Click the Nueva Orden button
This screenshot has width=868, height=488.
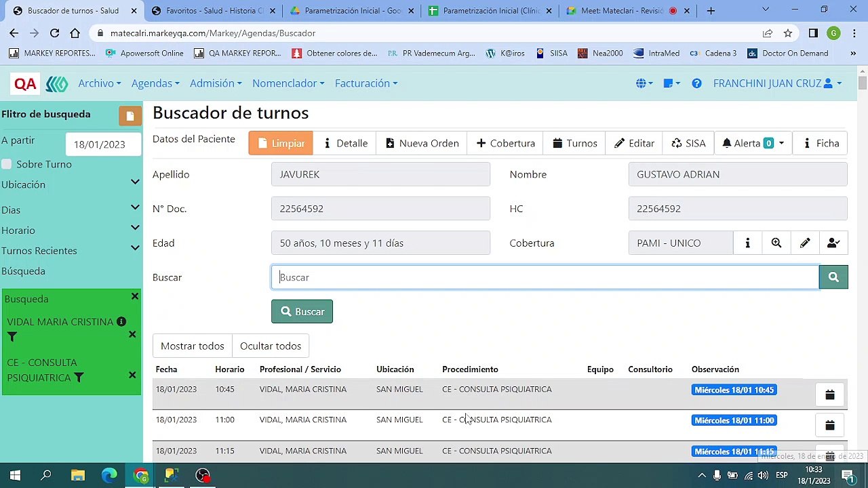[422, 143]
